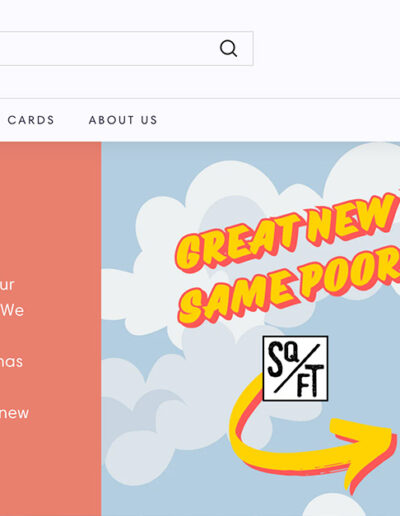
Task: Click the FT letters in the logo
Action: pos(310,381)
